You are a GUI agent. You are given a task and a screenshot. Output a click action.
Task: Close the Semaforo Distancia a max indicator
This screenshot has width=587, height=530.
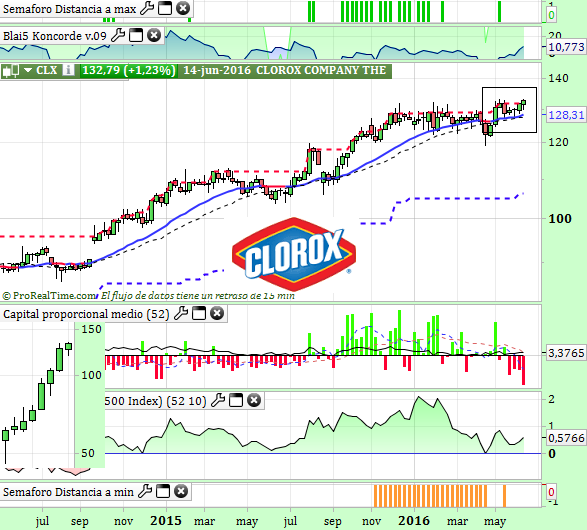coord(183,8)
